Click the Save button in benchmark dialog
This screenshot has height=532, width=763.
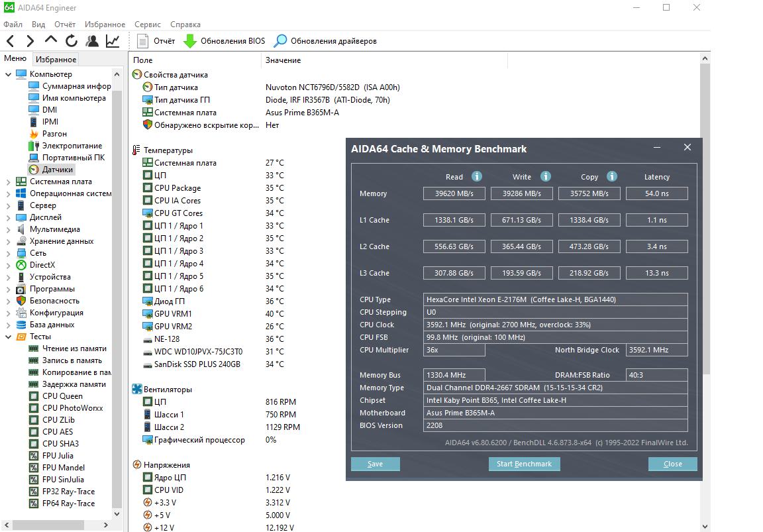(x=375, y=464)
